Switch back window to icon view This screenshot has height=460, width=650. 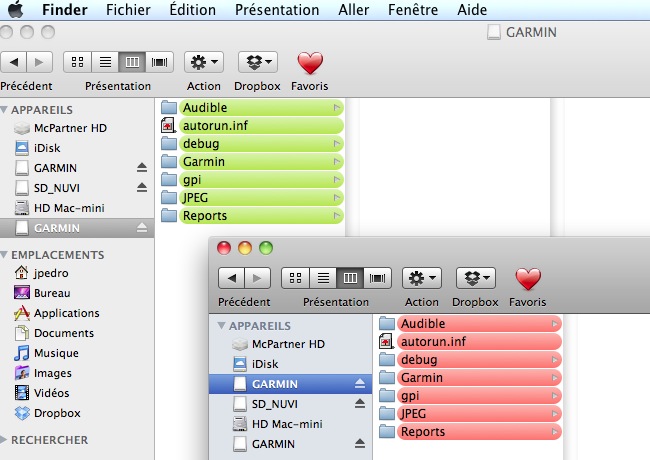pos(77,62)
